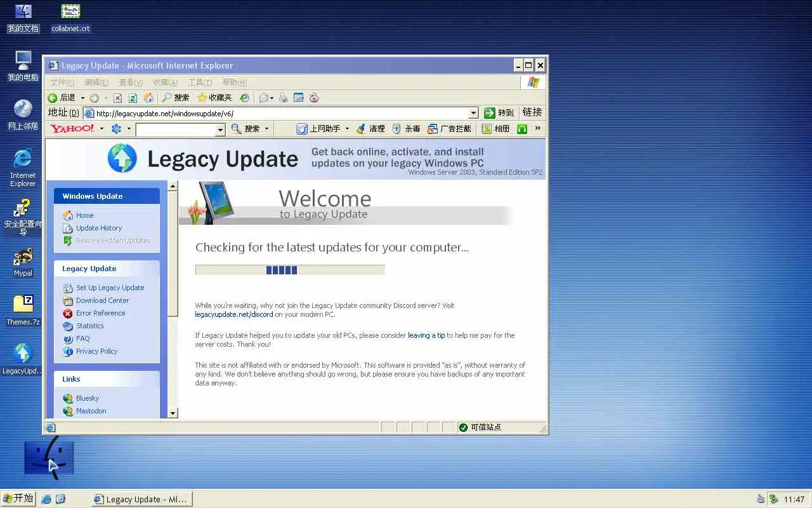812x508 pixels.
Task: Click the 转到 Go button
Action: click(x=499, y=112)
